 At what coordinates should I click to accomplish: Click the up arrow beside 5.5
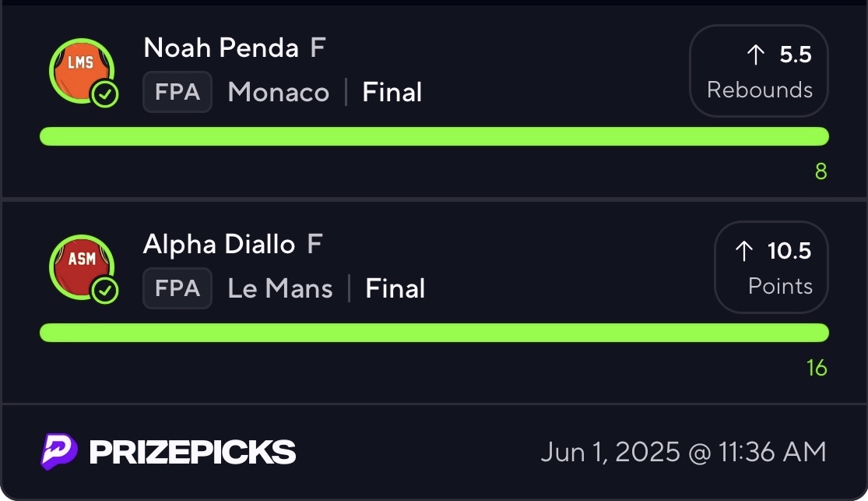tap(755, 55)
